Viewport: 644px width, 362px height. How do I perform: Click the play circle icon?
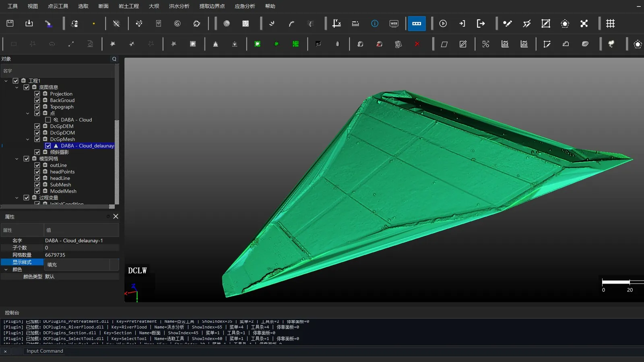(x=443, y=23)
